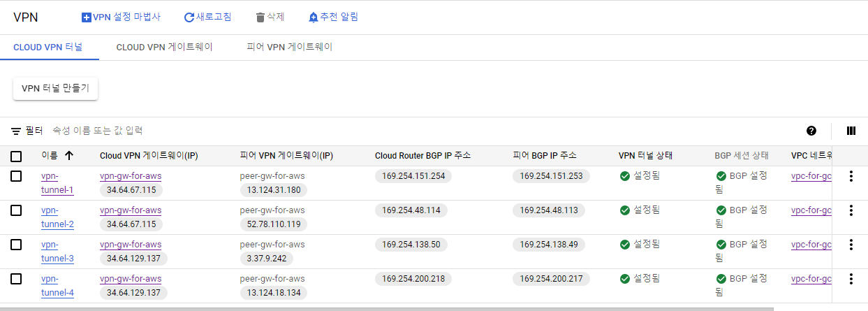Click the VPN 터널 만들기 button

(56, 89)
